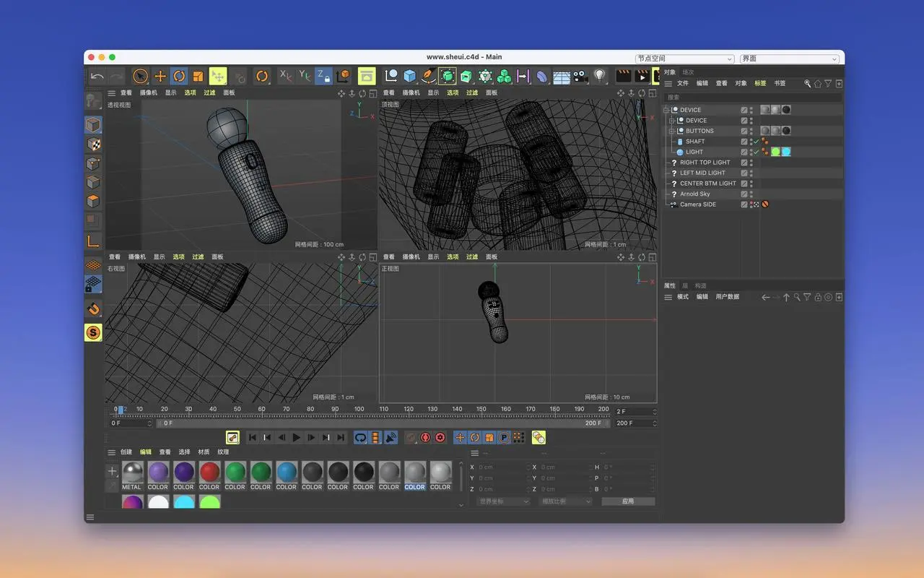924x578 pixels.
Task: Activate the Rotate tool
Action: coord(179,75)
